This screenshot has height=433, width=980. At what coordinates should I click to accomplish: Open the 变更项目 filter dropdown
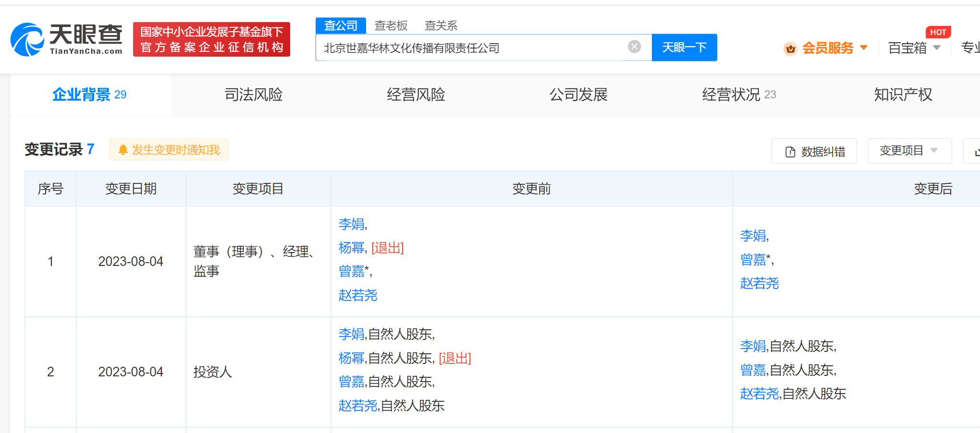click(x=910, y=151)
